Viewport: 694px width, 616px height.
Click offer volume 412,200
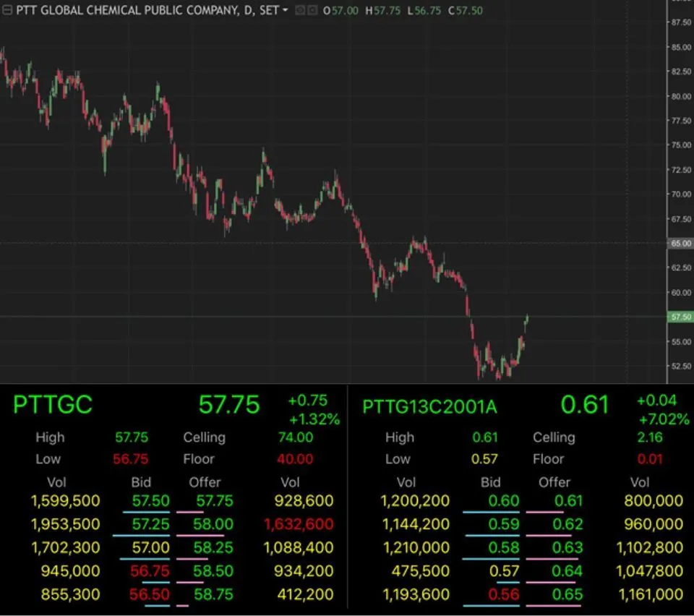305,594
